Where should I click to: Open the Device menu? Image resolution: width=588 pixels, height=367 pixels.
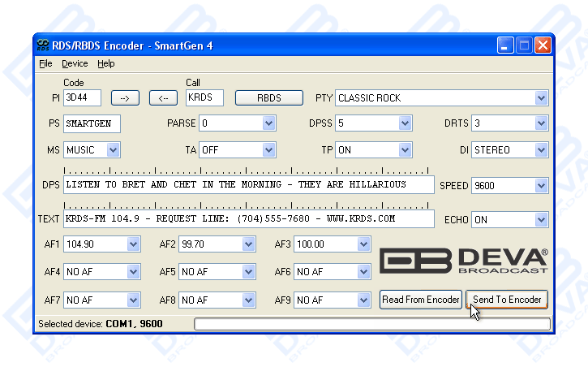(75, 63)
